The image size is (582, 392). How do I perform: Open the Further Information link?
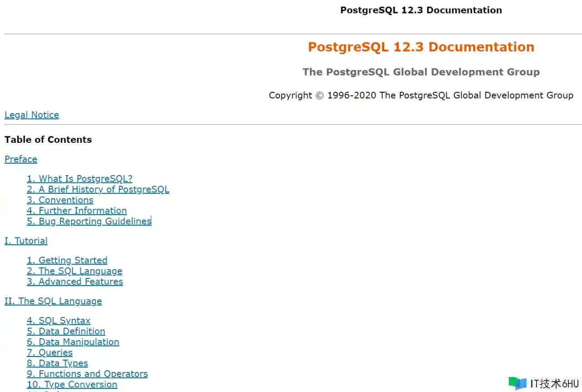pyautogui.click(x=76, y=211)
